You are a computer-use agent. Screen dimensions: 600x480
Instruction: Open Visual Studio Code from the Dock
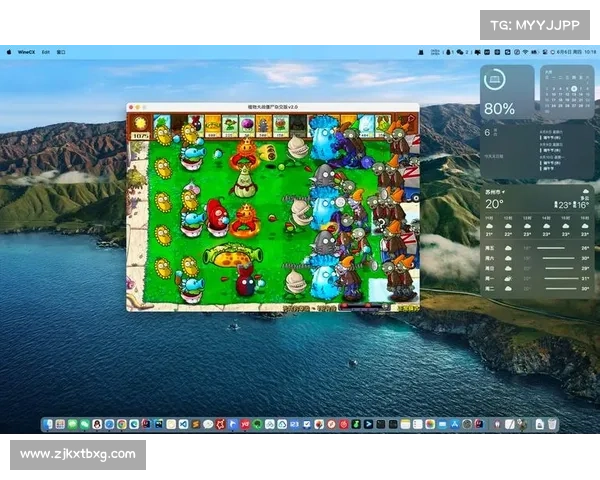pos(183,424)
